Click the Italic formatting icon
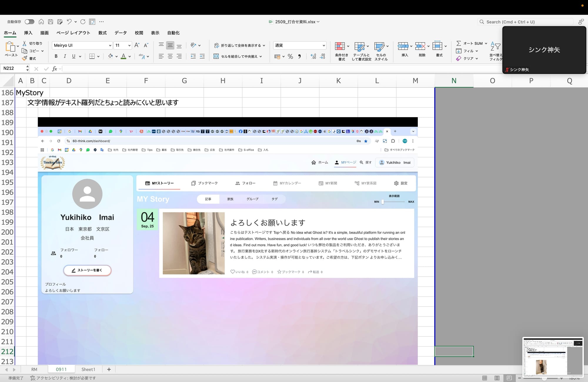588x382 pixels. [65, 56]
